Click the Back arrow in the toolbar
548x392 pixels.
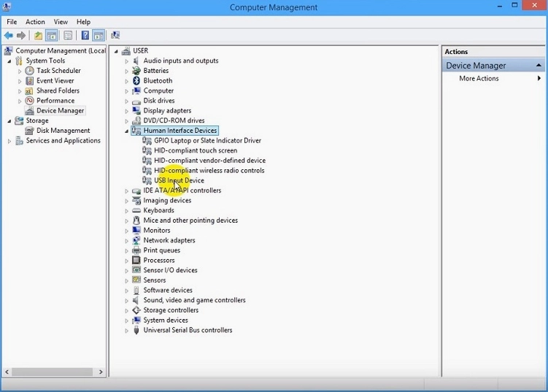tap(9, 35)
